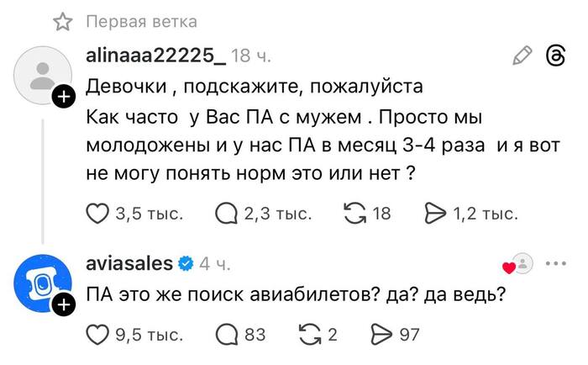Star the Первая ветка thread
Viewport: 588px width, 365px height.
(x=61, y=21)
